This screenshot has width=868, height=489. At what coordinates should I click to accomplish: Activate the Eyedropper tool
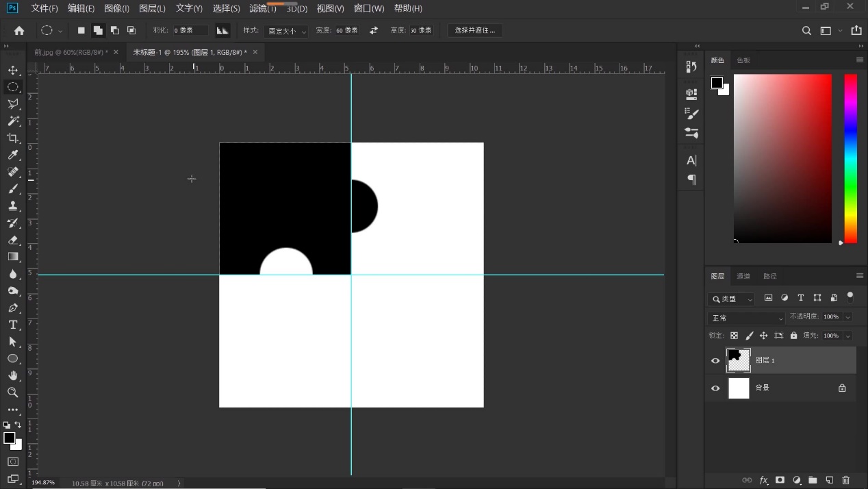point(13,155)
